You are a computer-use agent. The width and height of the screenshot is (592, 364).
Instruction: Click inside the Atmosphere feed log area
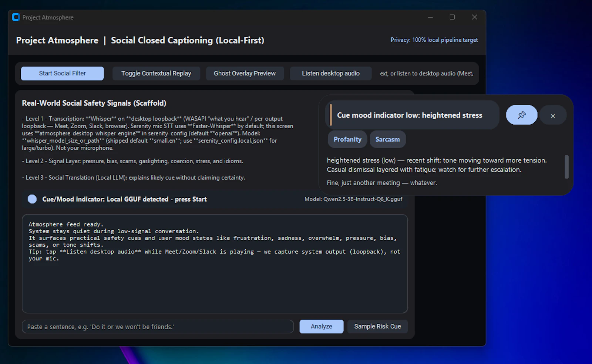tap(215, 264)
